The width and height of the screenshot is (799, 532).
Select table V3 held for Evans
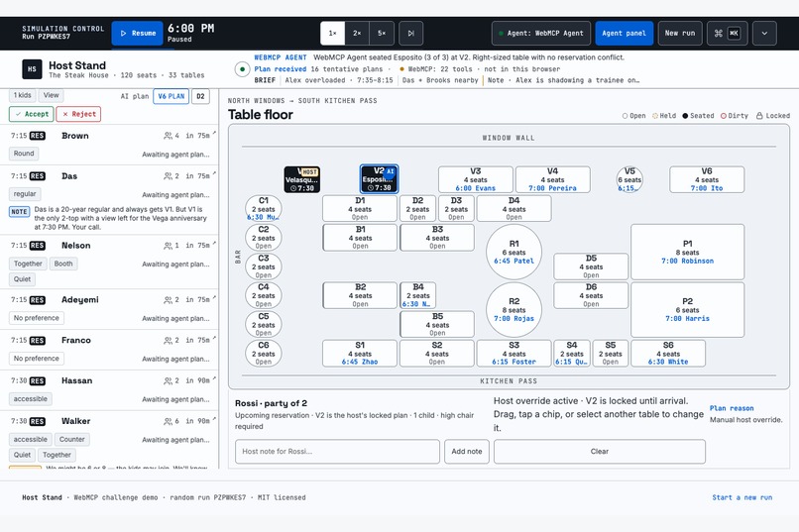pos(476,179)
